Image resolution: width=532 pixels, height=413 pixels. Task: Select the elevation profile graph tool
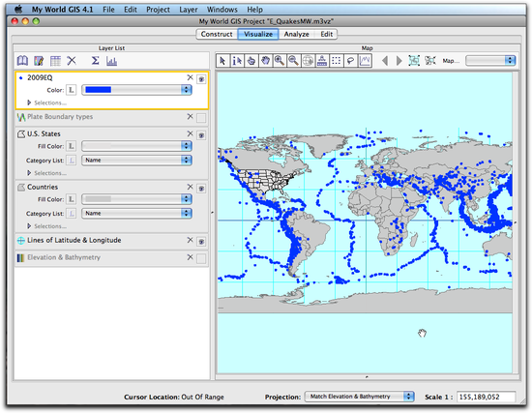(365, 61)
